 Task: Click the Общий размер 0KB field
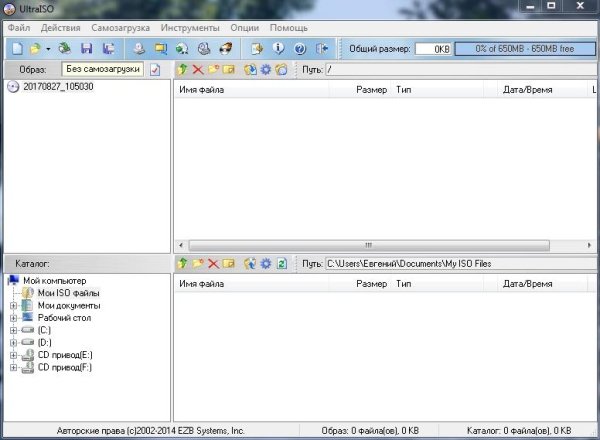(x=433, y=49)
